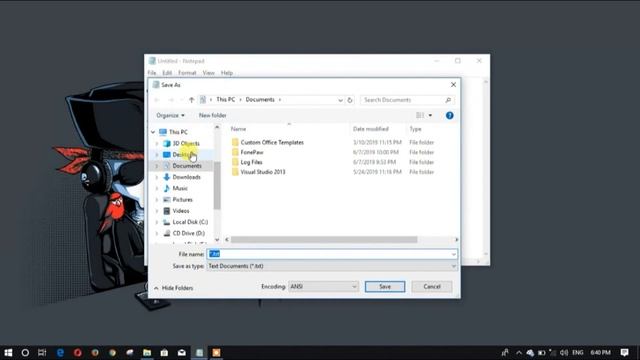The width and height of the screenshot is (640, 360).
Task: Expand the Music tree node
Action: coord(157,188)
